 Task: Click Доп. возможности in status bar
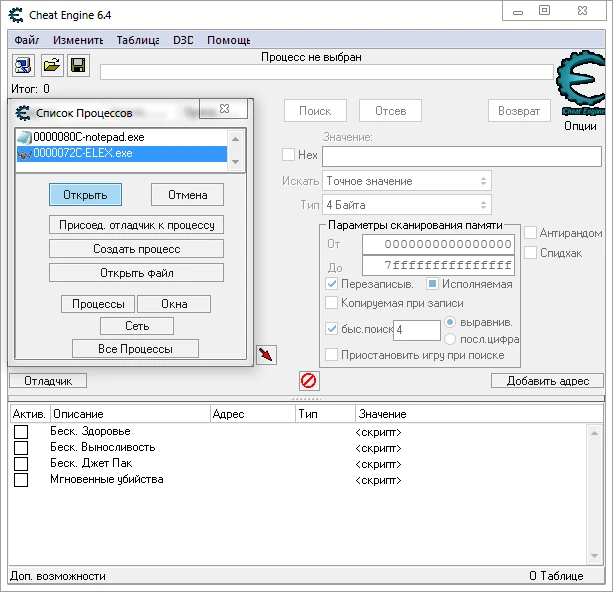[57, 576]
